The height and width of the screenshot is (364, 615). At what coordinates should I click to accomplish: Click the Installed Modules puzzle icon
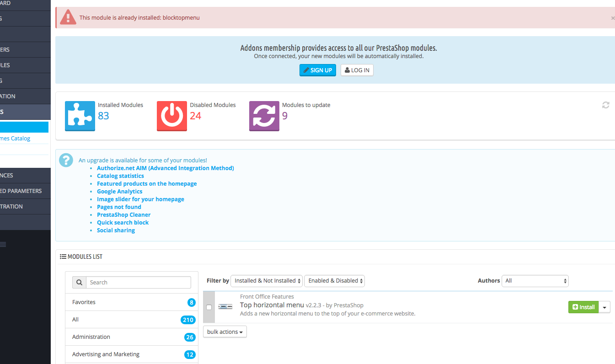[x=80, y=116]
